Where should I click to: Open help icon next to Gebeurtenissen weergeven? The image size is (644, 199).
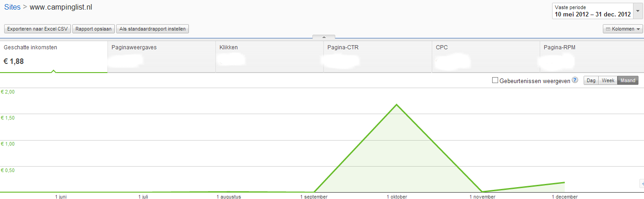click(575, 80)
